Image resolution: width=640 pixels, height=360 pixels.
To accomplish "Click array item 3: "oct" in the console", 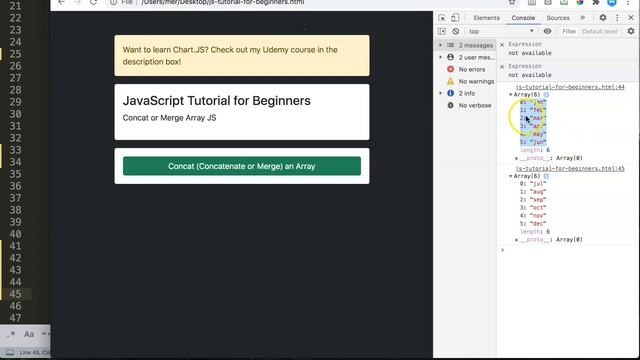I will point(533,208).
